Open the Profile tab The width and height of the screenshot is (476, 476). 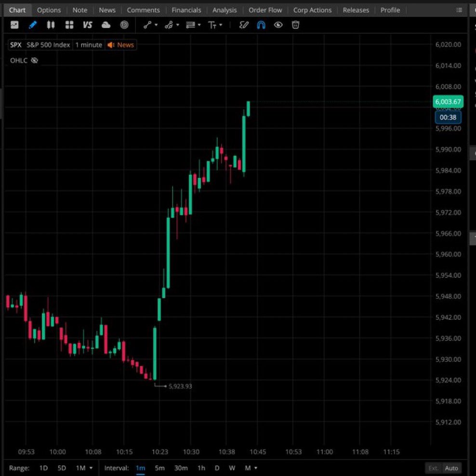click(x=390, y=10)
